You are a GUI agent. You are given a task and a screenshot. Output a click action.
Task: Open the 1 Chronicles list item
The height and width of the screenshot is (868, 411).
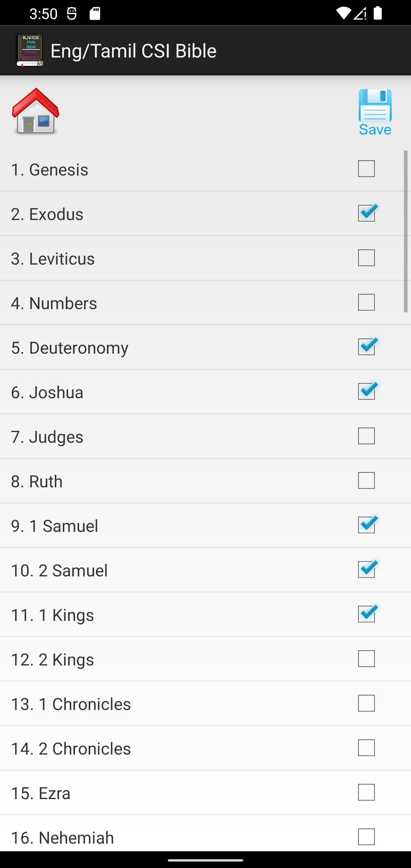pos(152,704)
